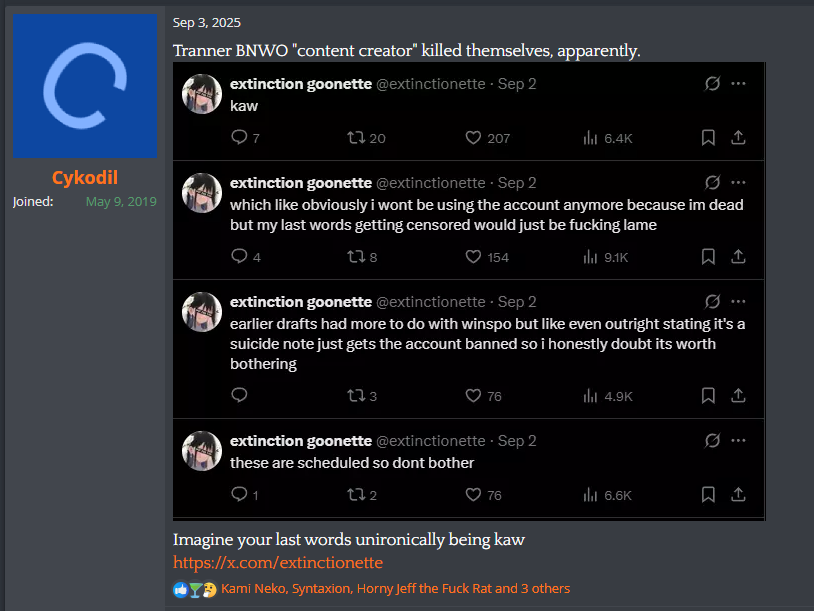Click the reply icon on the "kaw" tweet
This screenshot has width=814, height=611.
[x=239, y=137]
